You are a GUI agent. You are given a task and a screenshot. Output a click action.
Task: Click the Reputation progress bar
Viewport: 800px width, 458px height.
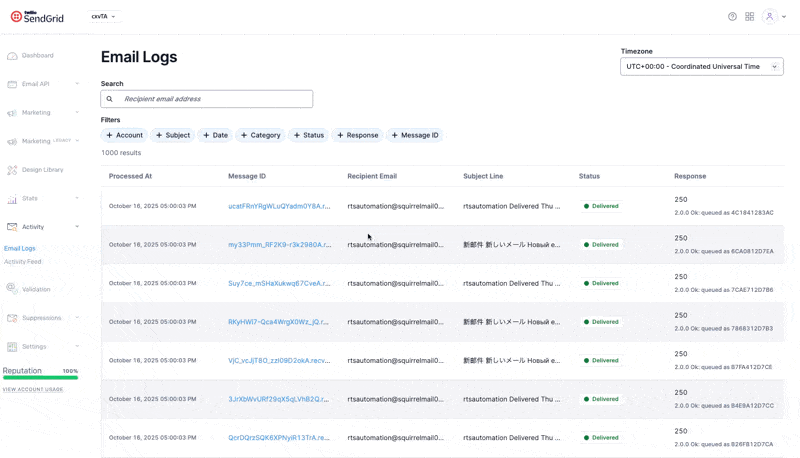tap(40, 378)
